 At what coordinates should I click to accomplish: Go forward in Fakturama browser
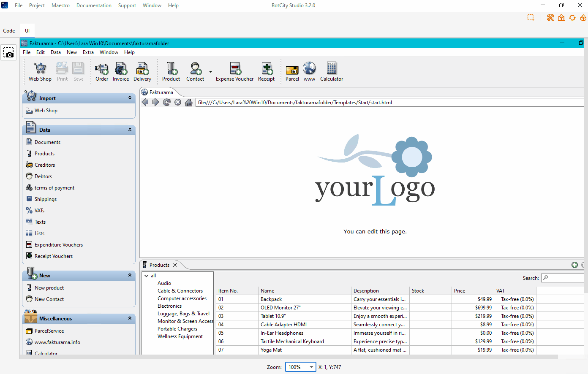pos(156,102)
